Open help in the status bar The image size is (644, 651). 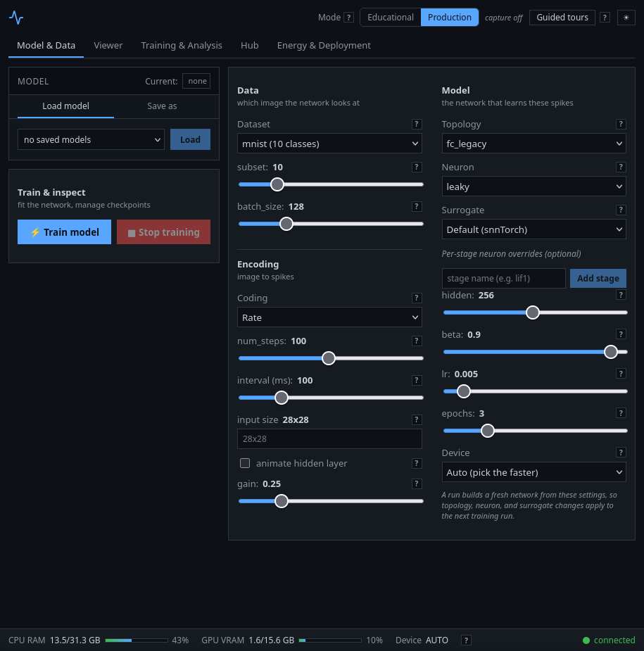pyautogui.click(x=467, y=640)
